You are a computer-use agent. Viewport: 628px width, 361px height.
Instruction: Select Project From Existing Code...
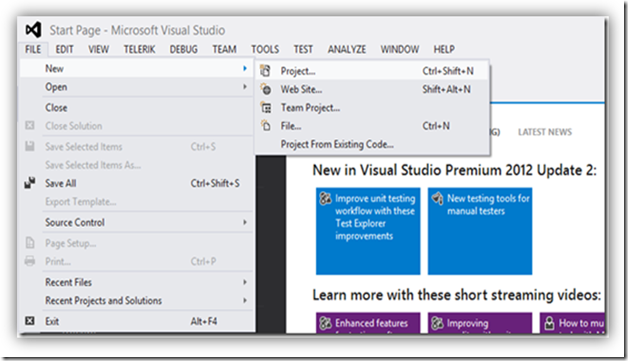[372, 144]
